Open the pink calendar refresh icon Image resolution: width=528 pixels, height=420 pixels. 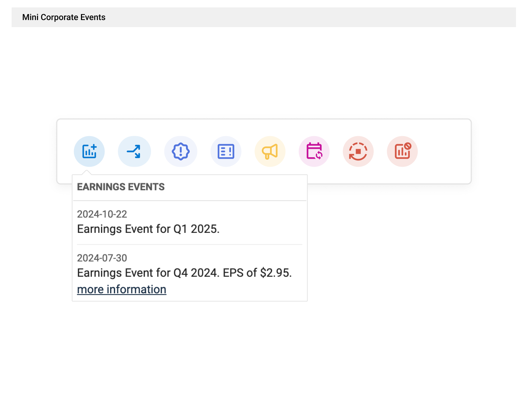pos(314,151)
